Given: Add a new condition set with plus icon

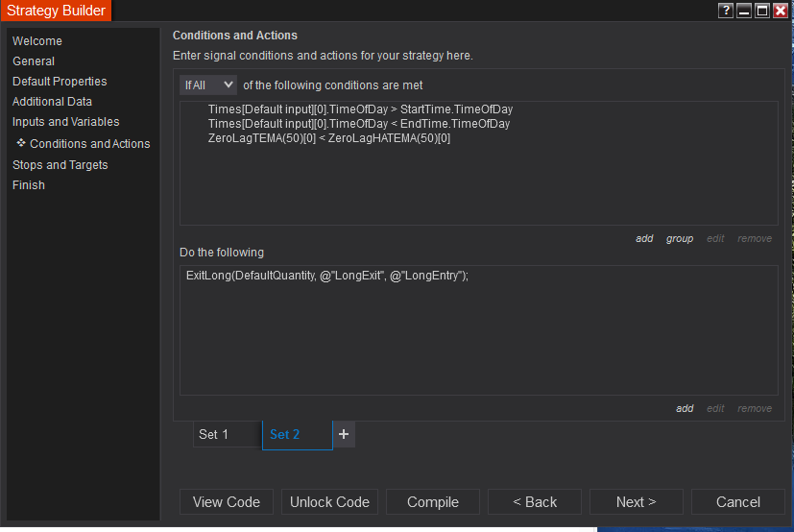Looking at the screenshot, I should (344, 434).
